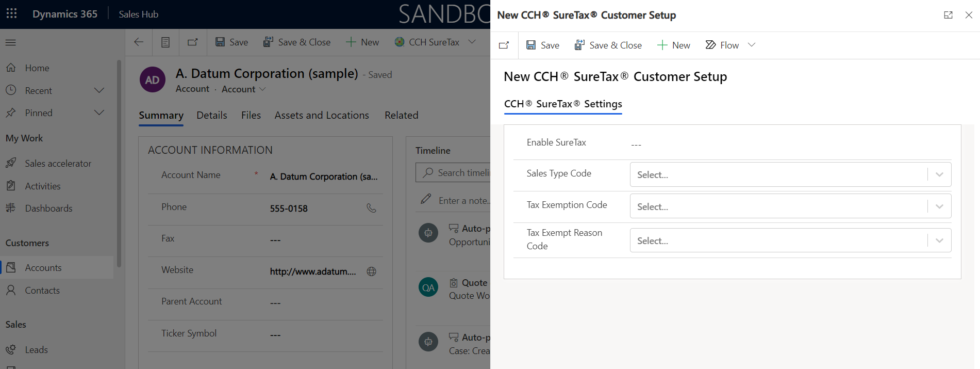Open Tax Exempt Reason Code dropdown

click(x=790, y=240)
